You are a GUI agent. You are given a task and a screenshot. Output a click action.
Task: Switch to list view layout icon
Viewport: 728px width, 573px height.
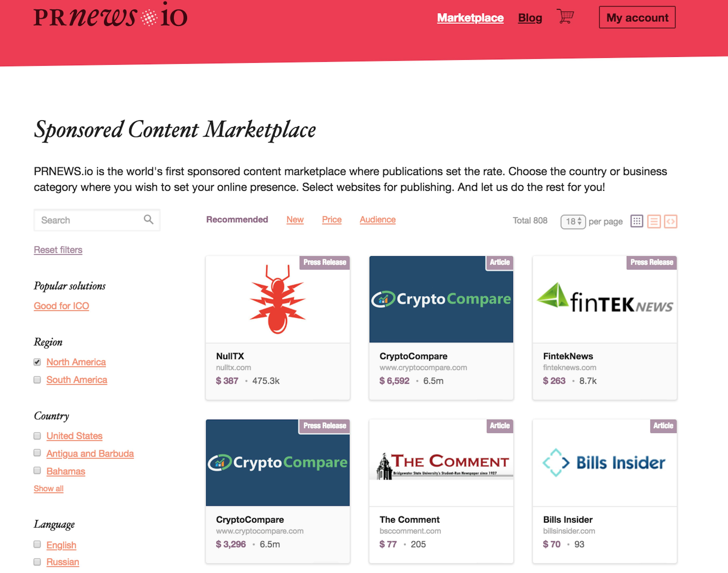tap(654, 222)
